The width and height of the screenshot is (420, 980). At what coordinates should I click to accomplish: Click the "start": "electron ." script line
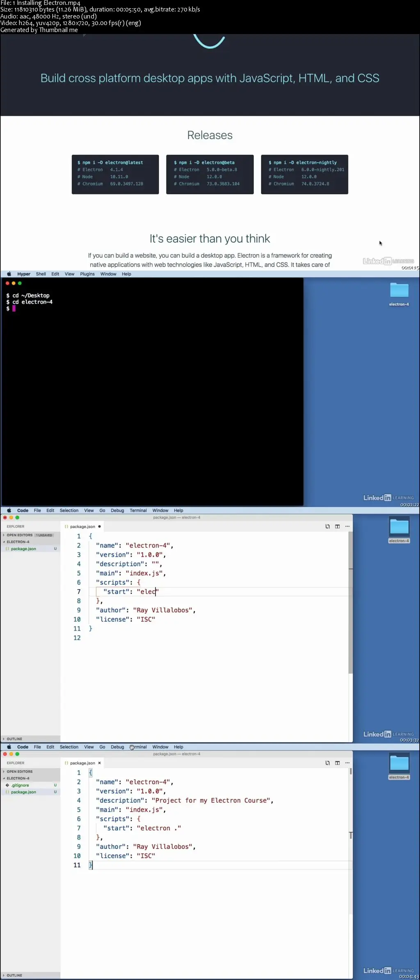(x=142, y=828)
